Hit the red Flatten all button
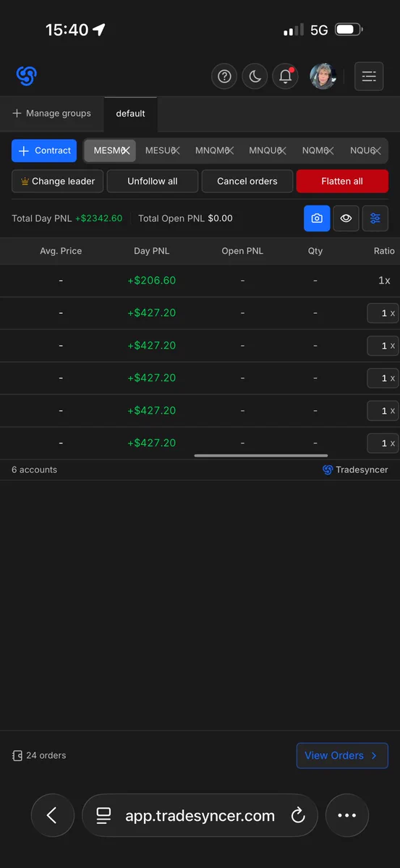 [342, 181]
